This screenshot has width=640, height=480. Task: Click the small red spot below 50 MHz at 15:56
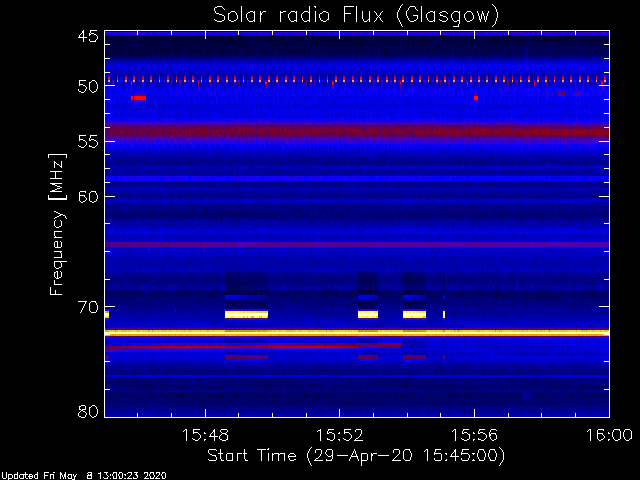pyautogui.click(x=476, y=98)
